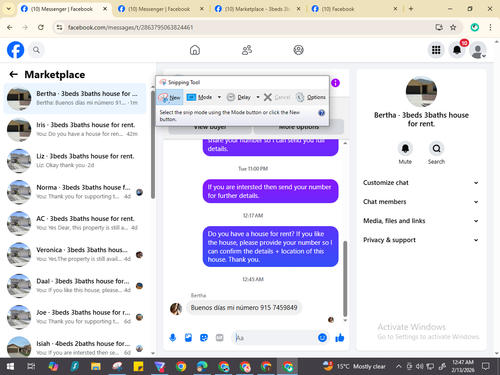Switch to the (10) Facebook browser tab
Viewport: 500px width, 375px height.
click(354, 9)
